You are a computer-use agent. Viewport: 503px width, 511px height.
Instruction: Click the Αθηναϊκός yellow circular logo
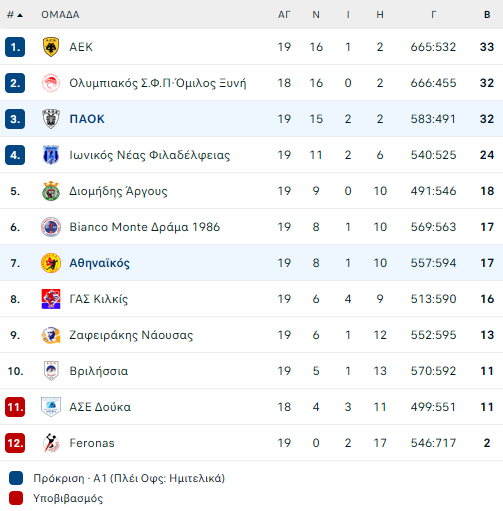[x=51, y=263]
